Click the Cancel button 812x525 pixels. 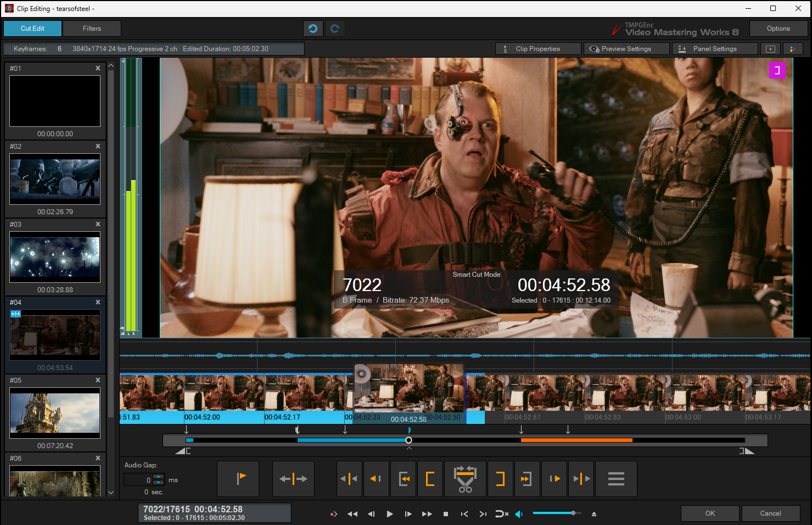point(771,513)
